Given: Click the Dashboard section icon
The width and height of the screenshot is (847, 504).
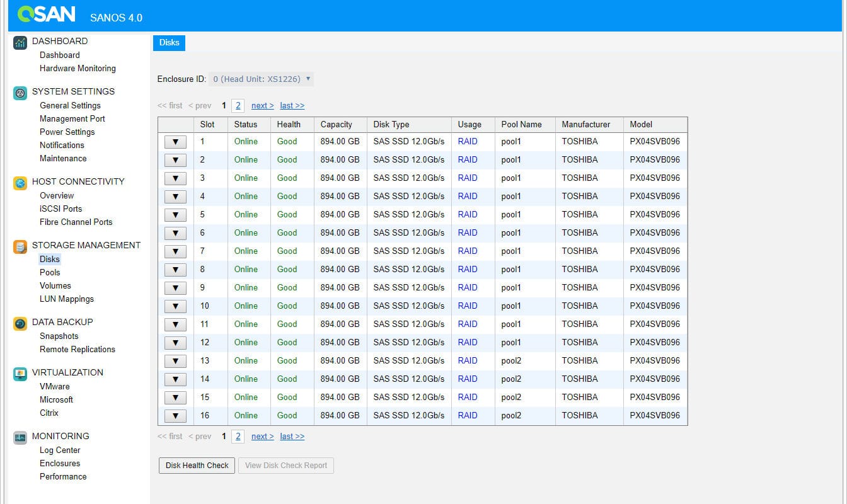Looking at the screenshot, I should (x=20, y=43).
